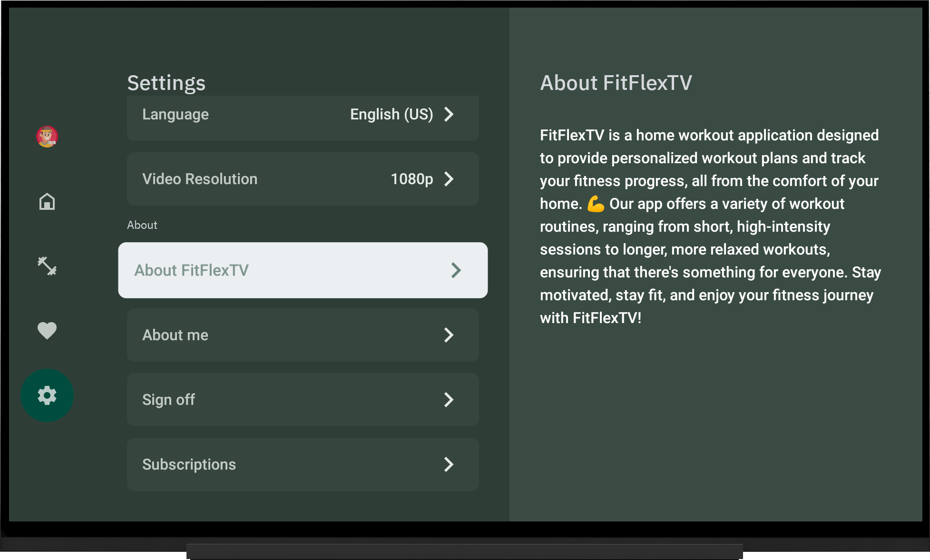Open workouts via the dumbbell icon
Image resolution: width=930 pixels, height=560 pixels.
tap(47, 266)
